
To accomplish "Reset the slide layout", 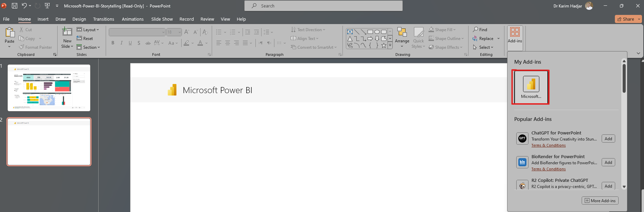I will [85, 39].
